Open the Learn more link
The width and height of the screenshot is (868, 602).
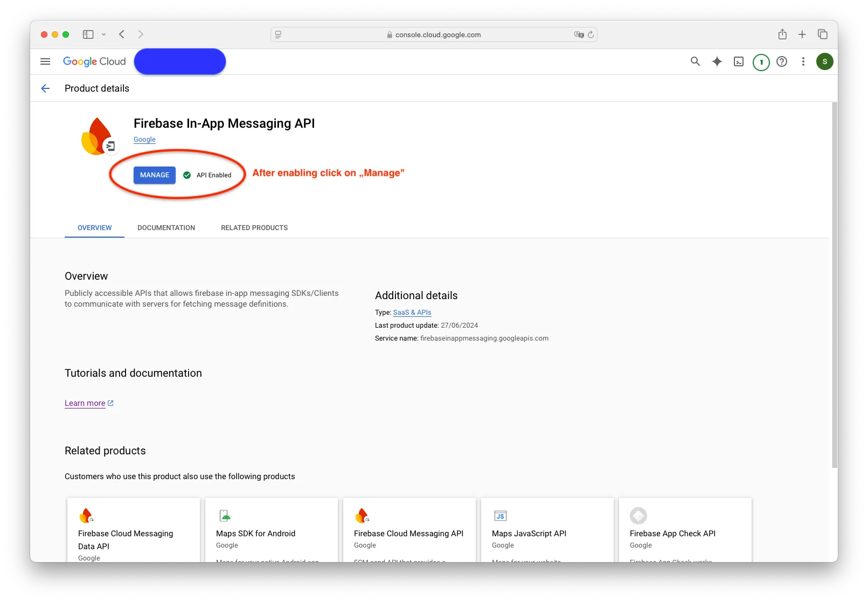(85, 403)
